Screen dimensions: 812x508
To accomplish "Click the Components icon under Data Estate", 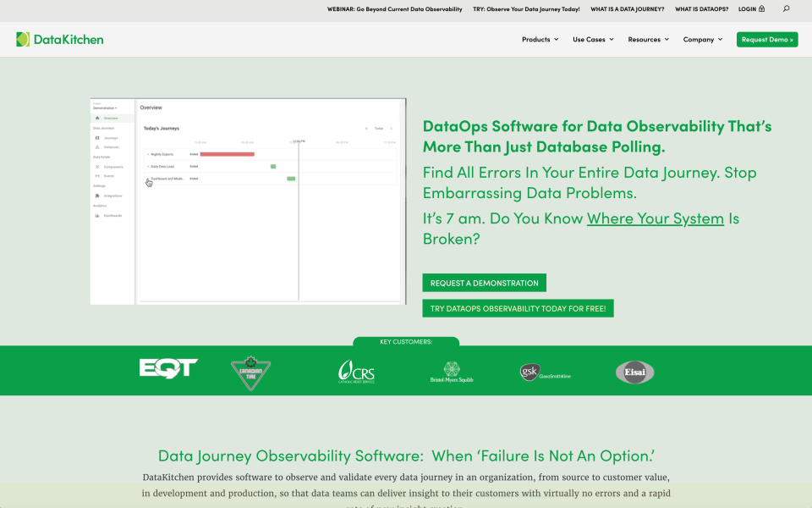I will pos(96,166).
